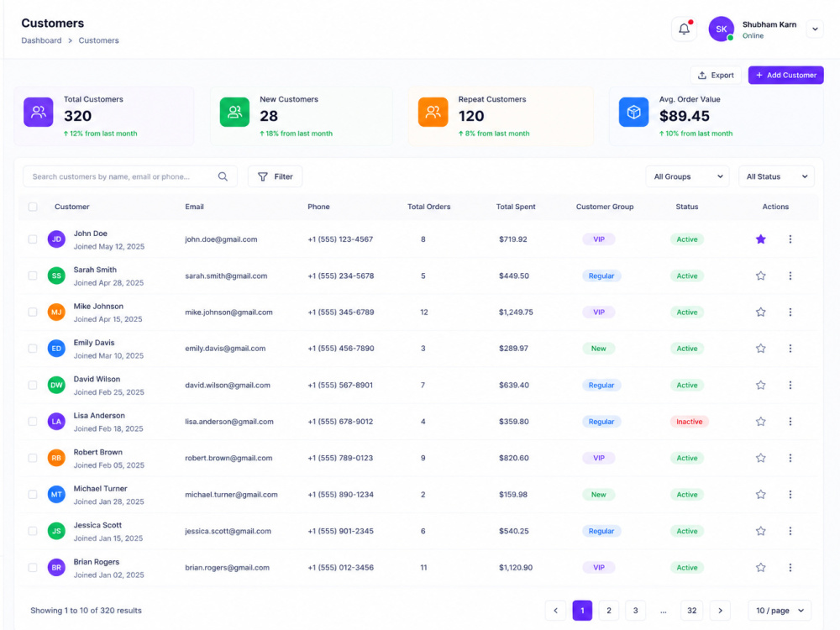Click the Avg. Order Value box icon

(633, 112)
